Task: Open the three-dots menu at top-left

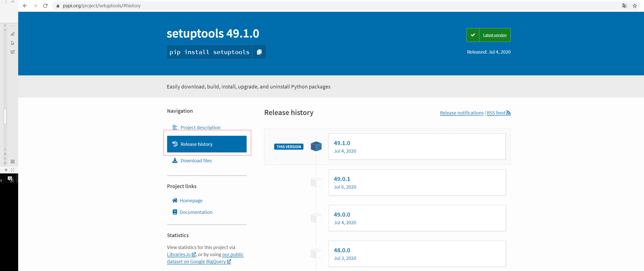Action: (x=6, y=2)
